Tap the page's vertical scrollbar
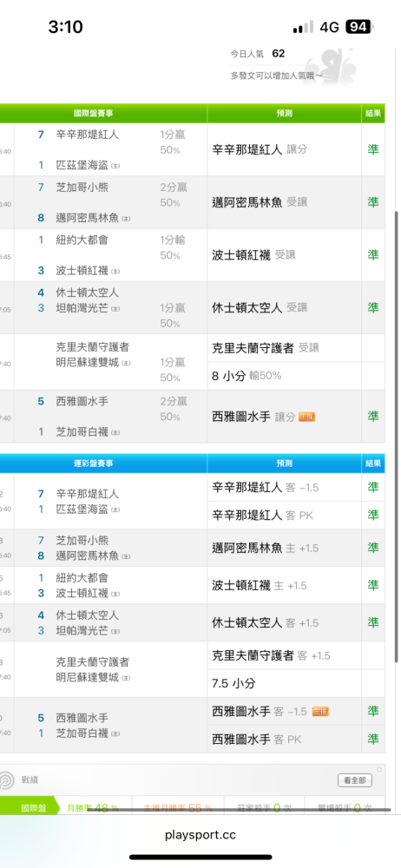The height and width of the screenshot is (868, 401). point(396,437)
